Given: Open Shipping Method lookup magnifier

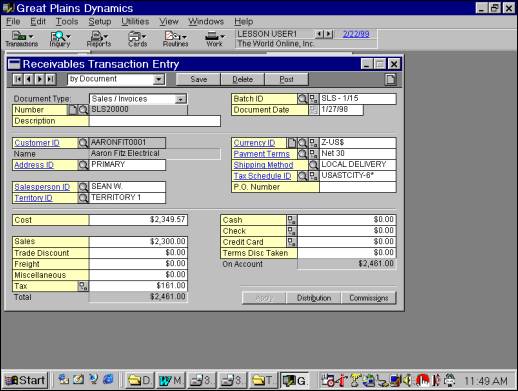Looking at the screenshot, I should point(313,165).
